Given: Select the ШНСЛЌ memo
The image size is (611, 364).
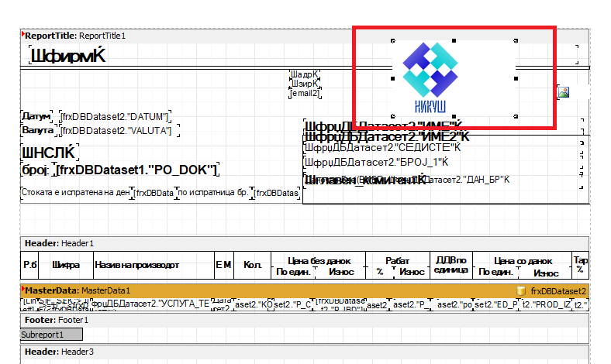Looking at the screenshot, I should coord(50,153).
